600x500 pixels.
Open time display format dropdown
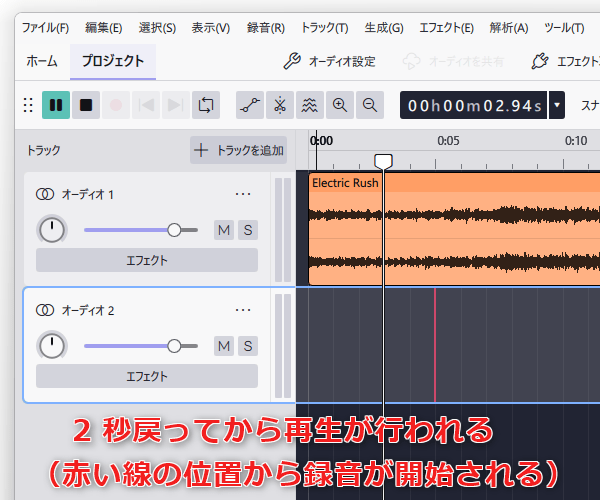click(x=557, y=105)
